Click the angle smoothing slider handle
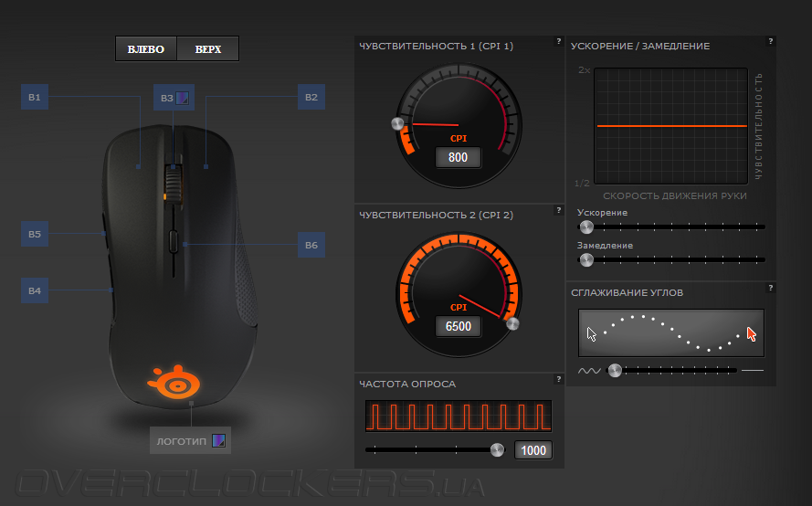Viewport: 812px width, 506px height. [615, 370]
